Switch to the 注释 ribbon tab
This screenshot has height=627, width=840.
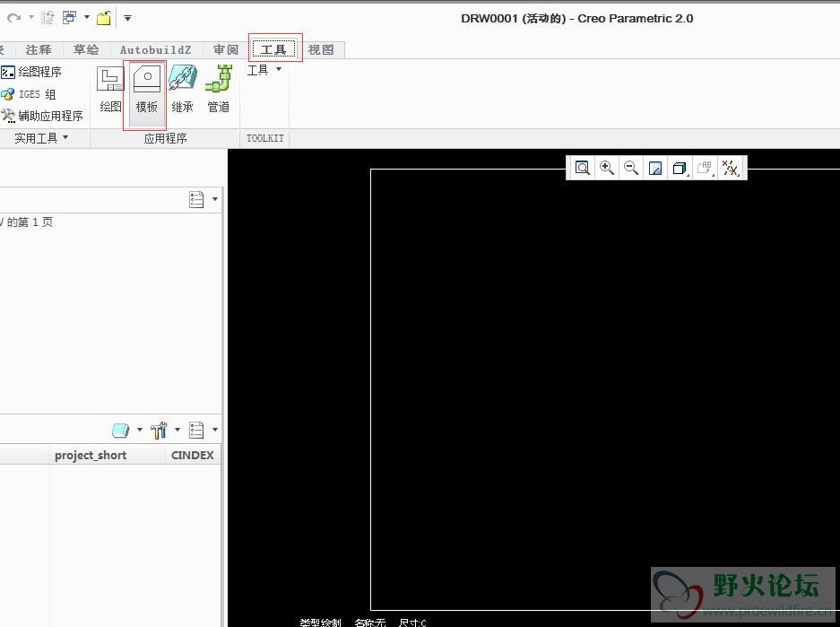[x=39, y=50]
